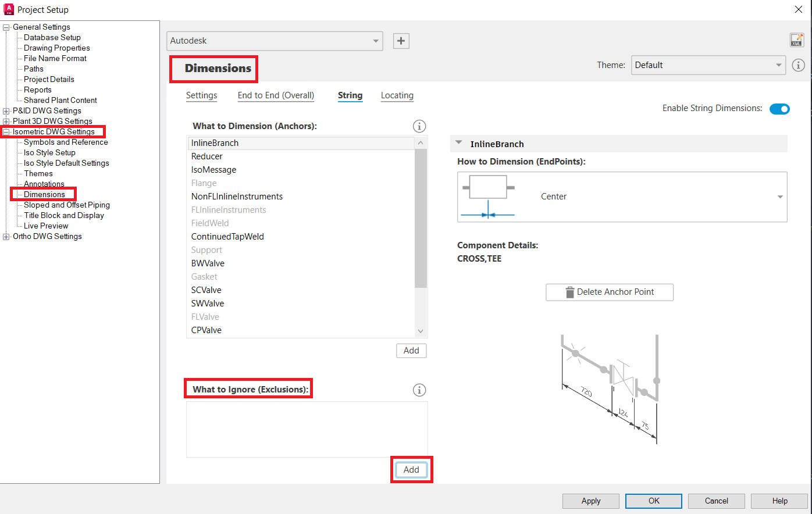Screen dimensions: 812x514
Task: Select Annotations in the settings tree
Action: (x=44, y=184)
